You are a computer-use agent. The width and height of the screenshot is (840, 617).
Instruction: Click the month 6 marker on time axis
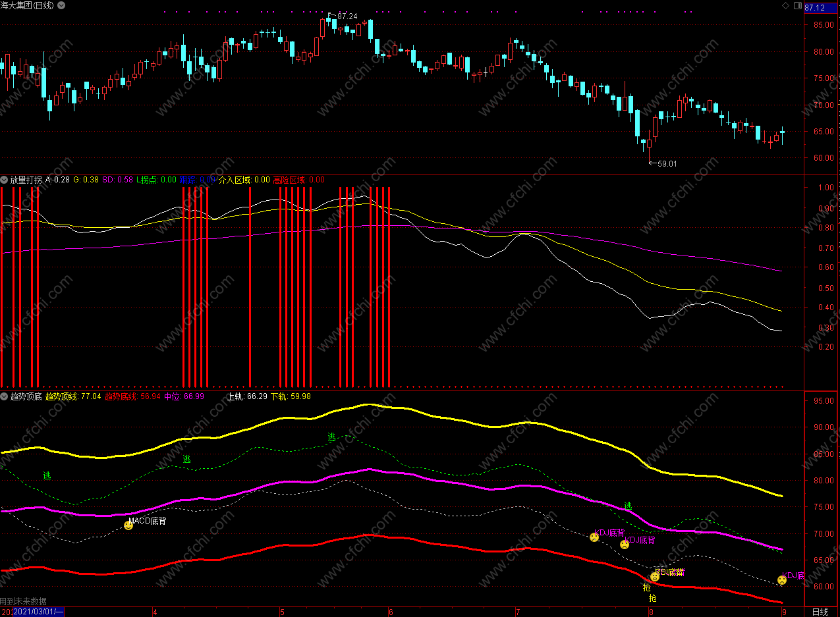tap(392, 612)
